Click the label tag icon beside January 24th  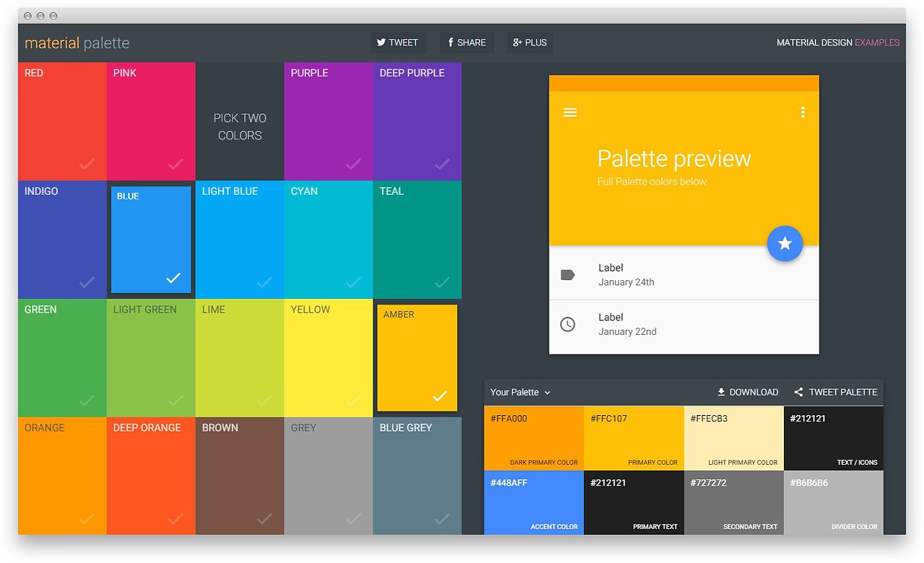(x=567, y=275)
